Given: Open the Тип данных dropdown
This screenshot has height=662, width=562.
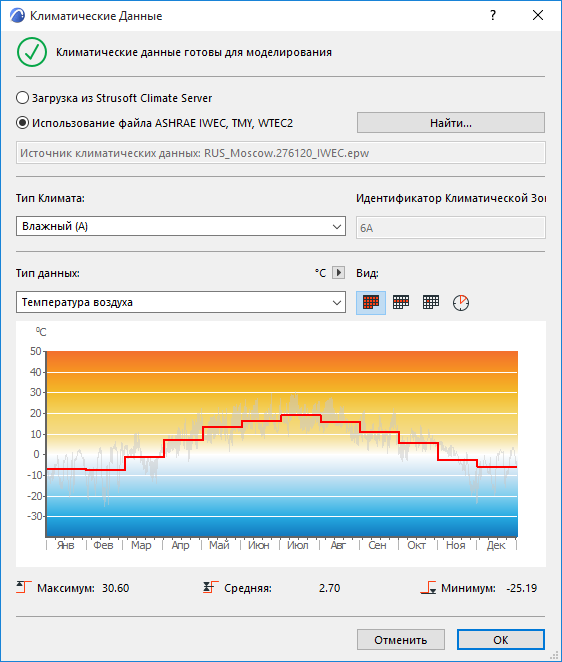Looking at the screenshot, I should [181, 302].
